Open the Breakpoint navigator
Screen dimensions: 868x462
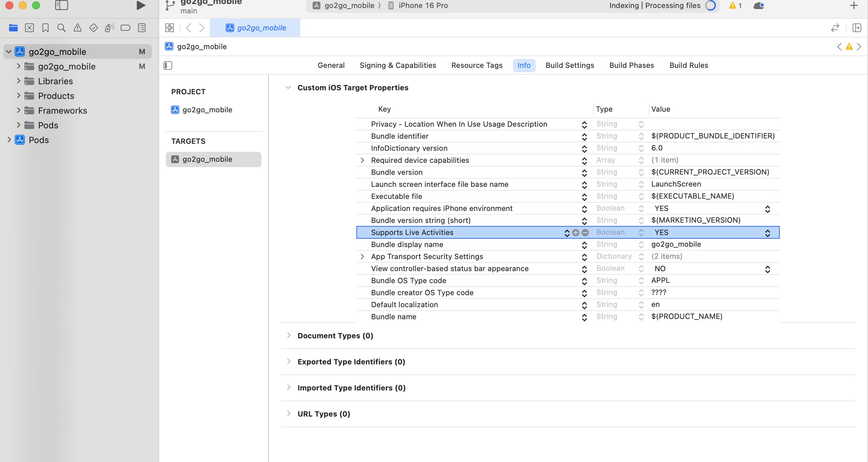(x=125, y=28)
